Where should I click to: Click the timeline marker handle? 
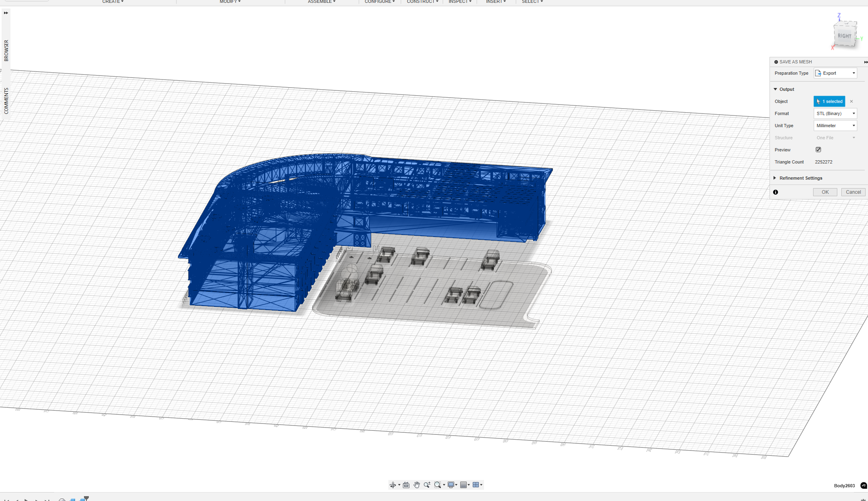tap(86, 498)
